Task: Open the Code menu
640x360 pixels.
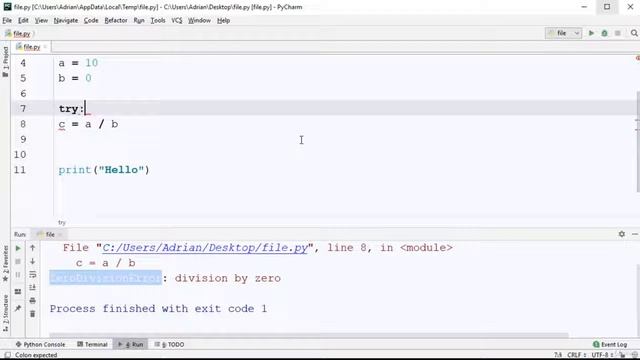Action: coord(91,20)
